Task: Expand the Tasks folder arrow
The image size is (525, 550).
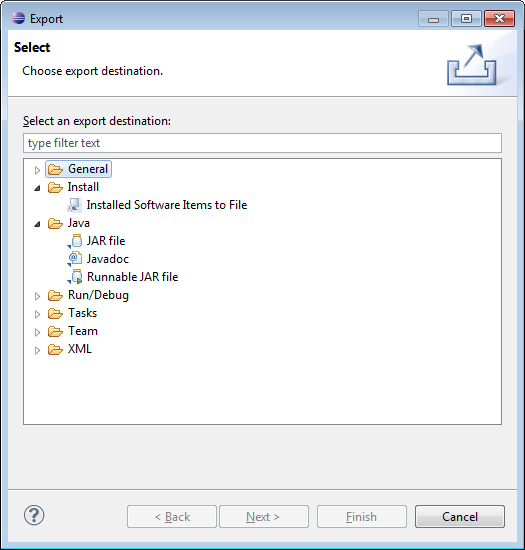Action: click(x=37, y=314)
